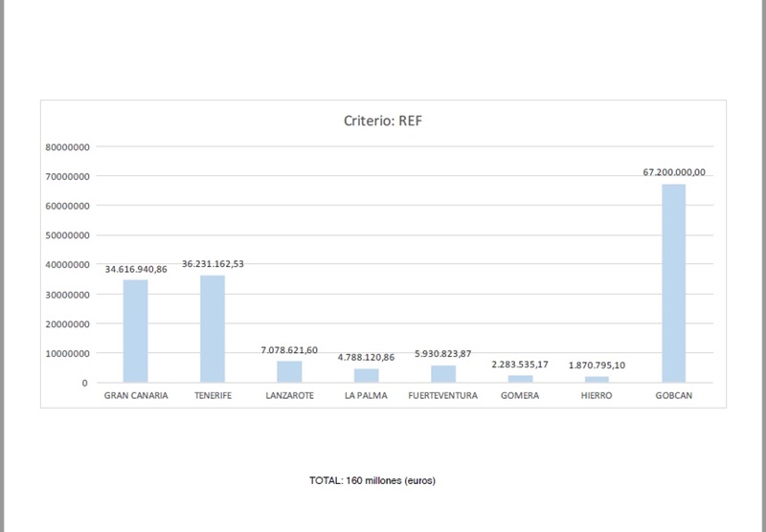766x532 pixels.
Task: Click the "TOTAL: 160 millones (euros)" text
Action: click(x=372, y=479)
